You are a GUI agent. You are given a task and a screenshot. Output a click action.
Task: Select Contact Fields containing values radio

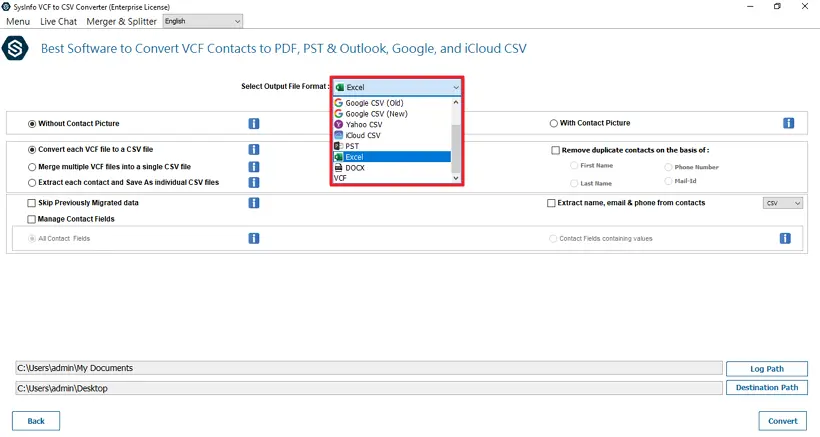click(x=553, y=238)
